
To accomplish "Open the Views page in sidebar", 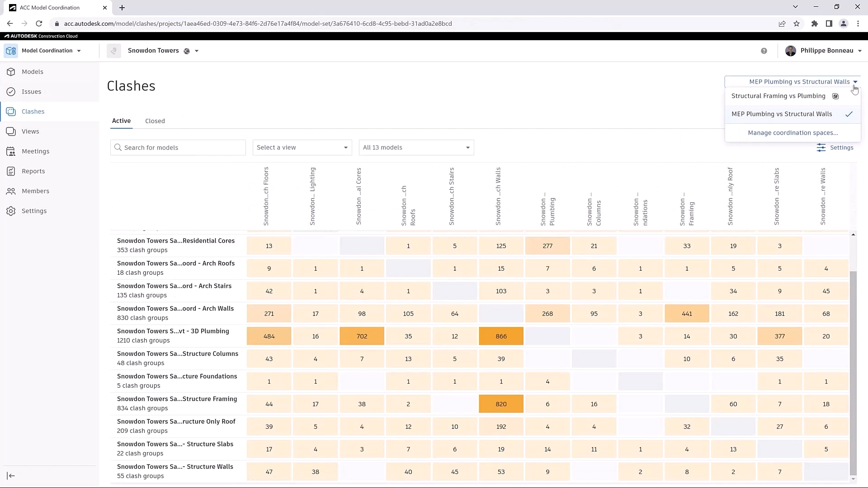I will tap(30, 131).
